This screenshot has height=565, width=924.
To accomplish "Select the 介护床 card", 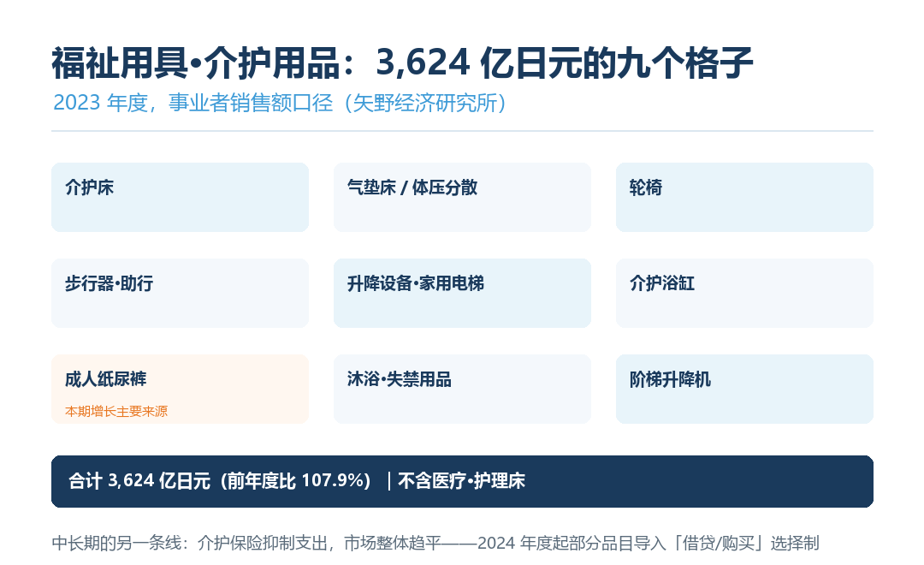I will pos(180,197).
